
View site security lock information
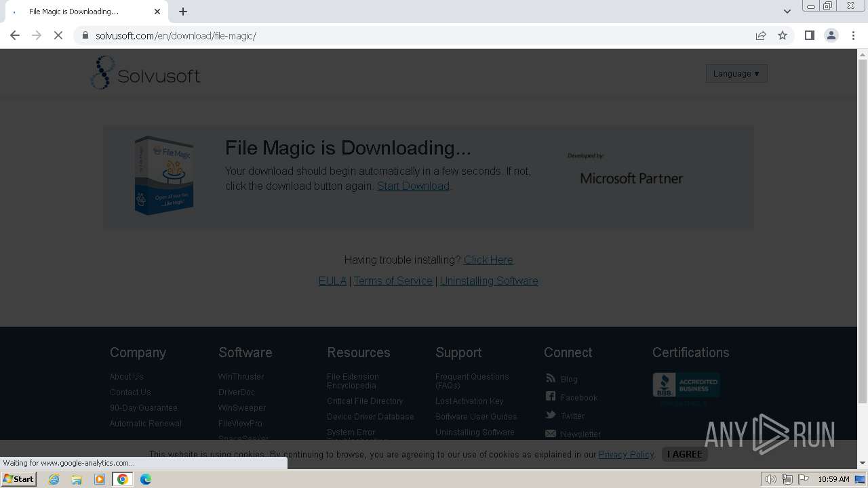85,35
